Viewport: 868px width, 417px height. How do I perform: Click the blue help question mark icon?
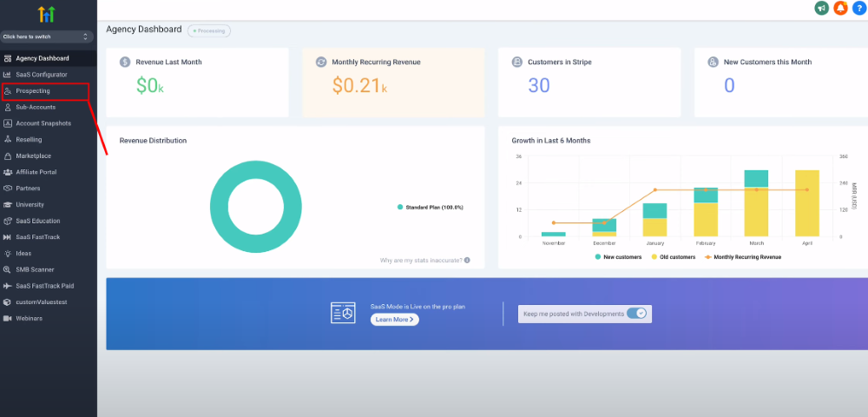tap(859, 9)
